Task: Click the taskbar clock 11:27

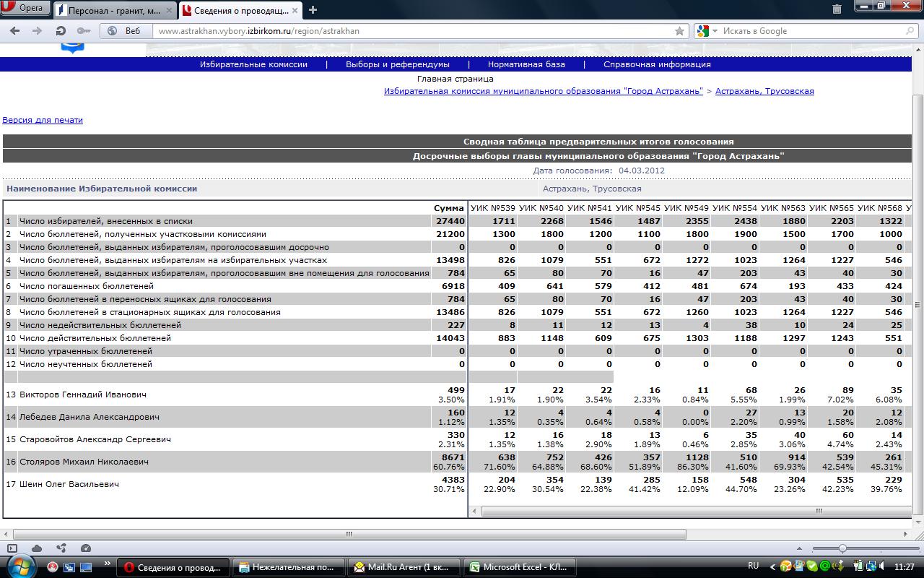Action: pos(904,567)
